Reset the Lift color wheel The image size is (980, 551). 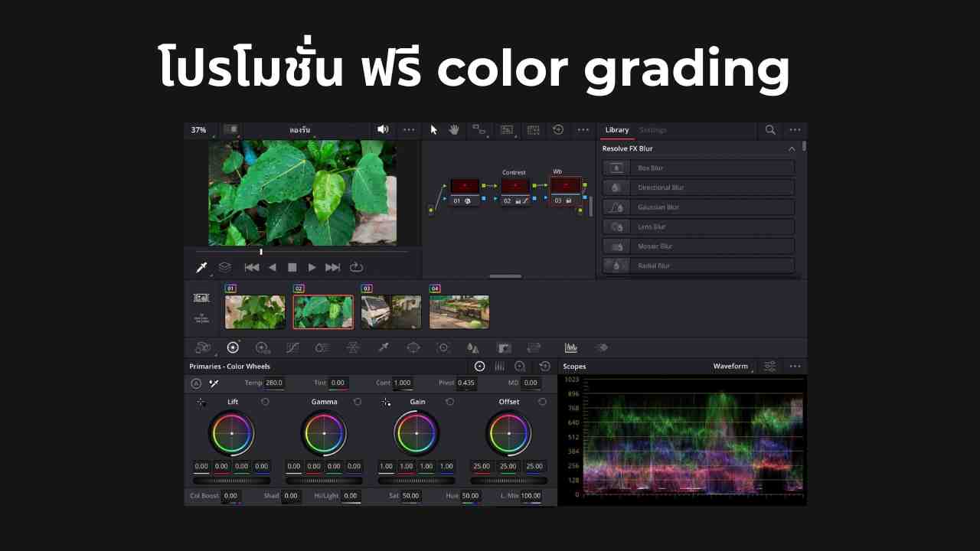click(265, 402)
